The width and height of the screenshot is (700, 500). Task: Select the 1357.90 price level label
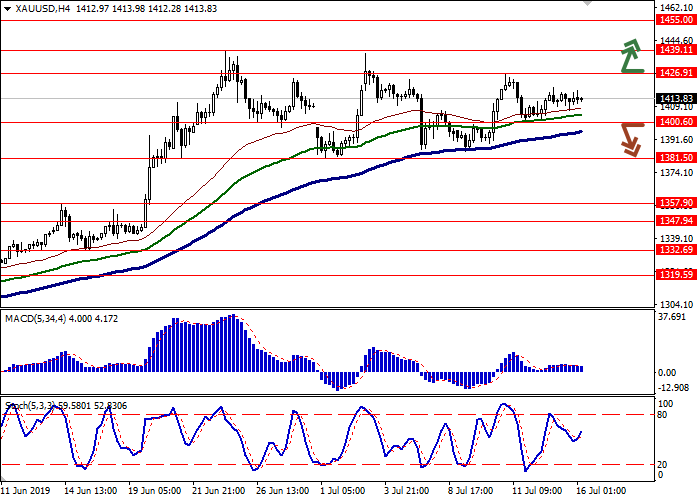click(675, 202)
